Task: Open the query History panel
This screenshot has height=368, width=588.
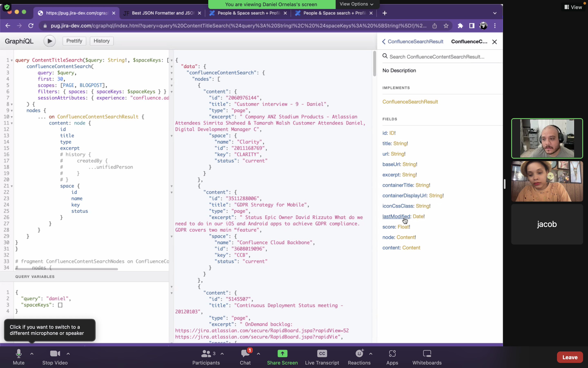Action: (x=101, y=41)
